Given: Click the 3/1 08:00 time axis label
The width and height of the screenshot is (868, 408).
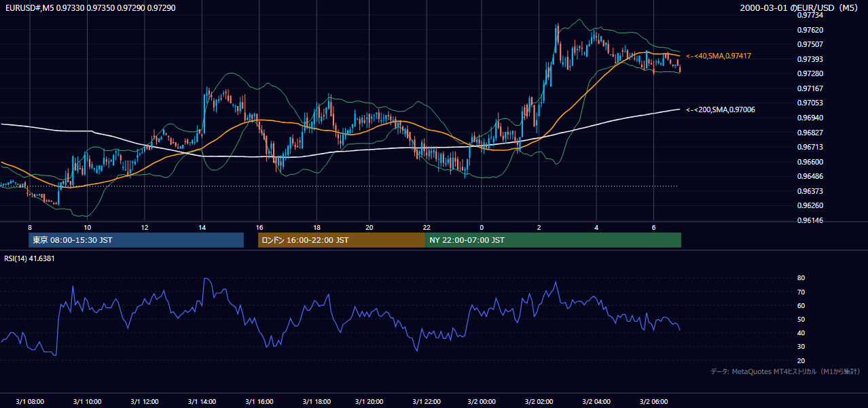Looking at the screenshot, I should tap(30, 401).
